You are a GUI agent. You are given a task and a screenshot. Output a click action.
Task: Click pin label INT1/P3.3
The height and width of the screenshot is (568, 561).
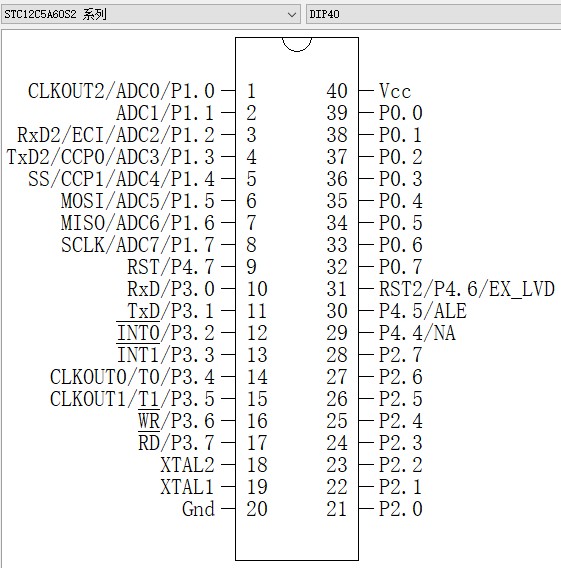166,355
